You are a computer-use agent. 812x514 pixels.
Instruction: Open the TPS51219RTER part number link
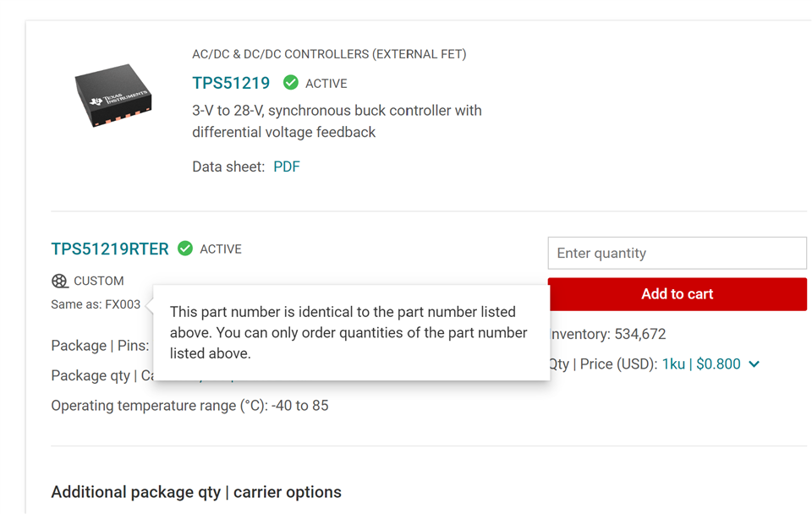pos(110,249)
